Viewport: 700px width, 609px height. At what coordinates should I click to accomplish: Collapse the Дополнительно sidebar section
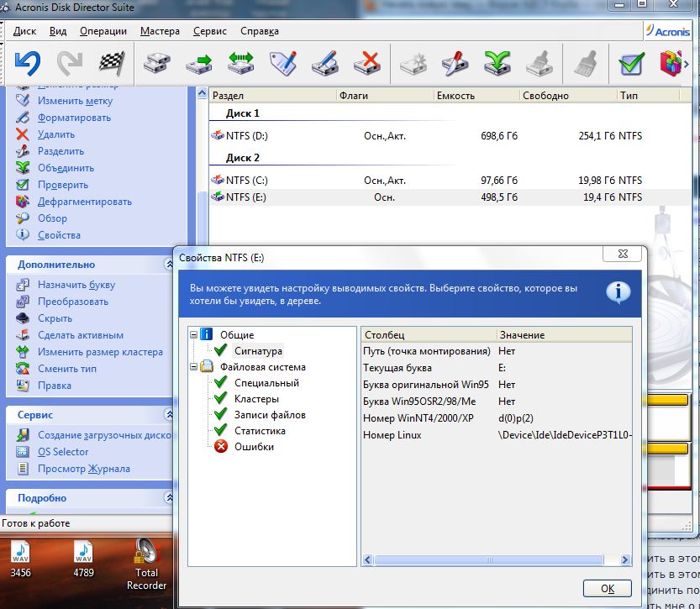(169, 265)
